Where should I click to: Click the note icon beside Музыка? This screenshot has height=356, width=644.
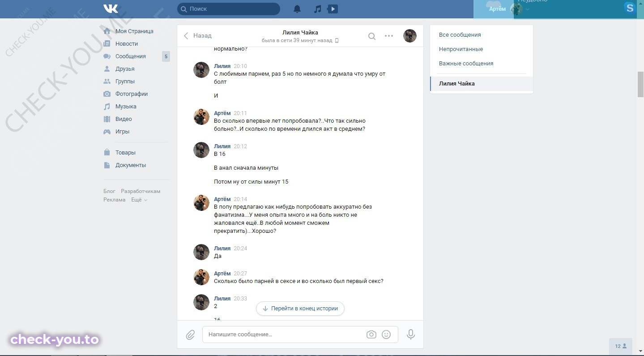click(x=107, y=107)
